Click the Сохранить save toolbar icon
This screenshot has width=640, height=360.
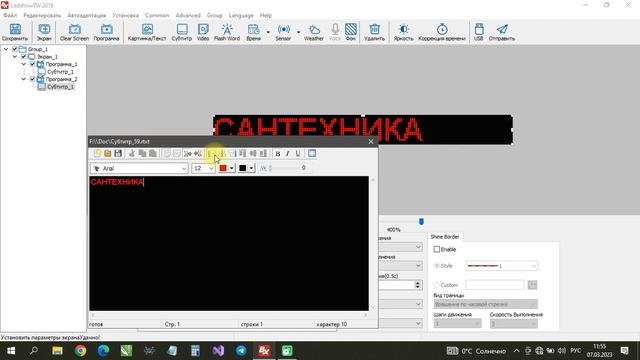click(x=15, y=32)
